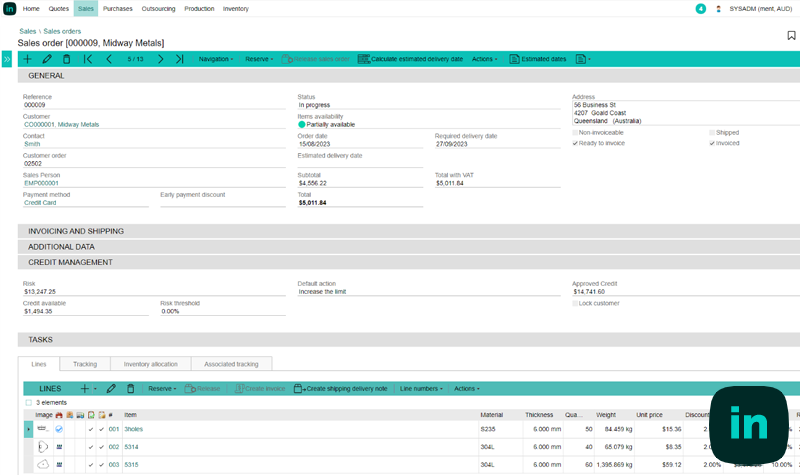The width and height of the screenshot is (800, 475).
Task: Switch to the Associated tracking tab
Action: pyautogui.click(x=231, y=364)
